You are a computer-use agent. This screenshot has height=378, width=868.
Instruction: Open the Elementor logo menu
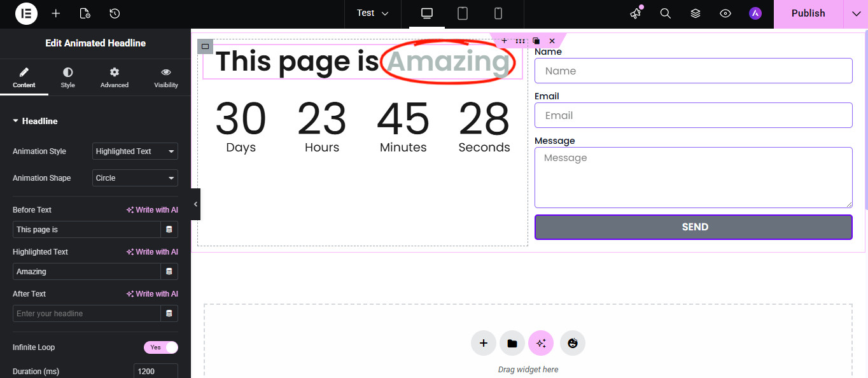point(26,13)
